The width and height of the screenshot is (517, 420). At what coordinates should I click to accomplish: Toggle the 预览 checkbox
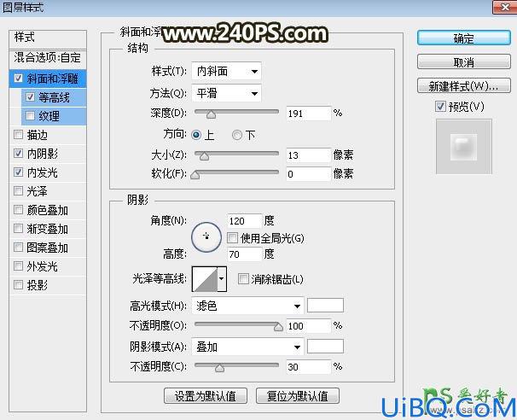[x=440, y=107]
